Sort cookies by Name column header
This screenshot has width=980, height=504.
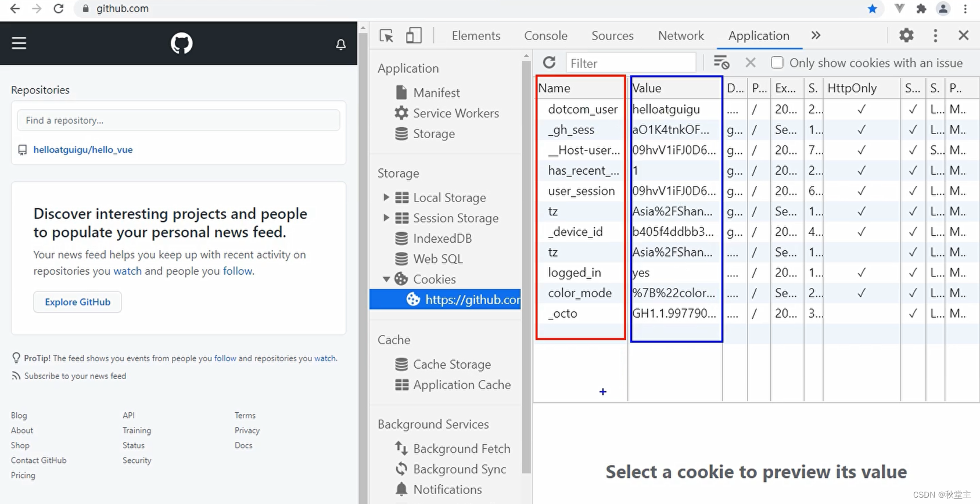[581, 88]
